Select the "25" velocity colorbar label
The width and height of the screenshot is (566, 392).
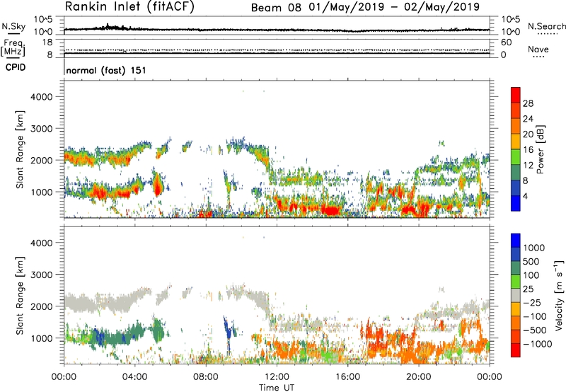pos(529,289)
